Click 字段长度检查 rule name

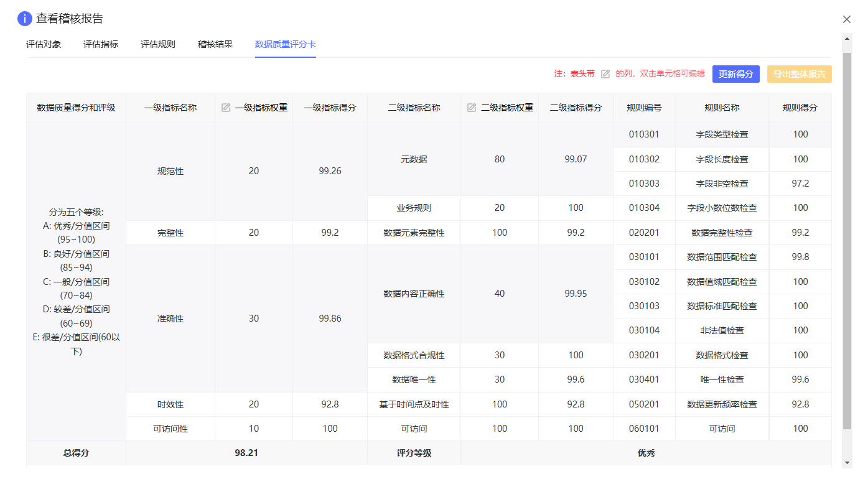722,159
